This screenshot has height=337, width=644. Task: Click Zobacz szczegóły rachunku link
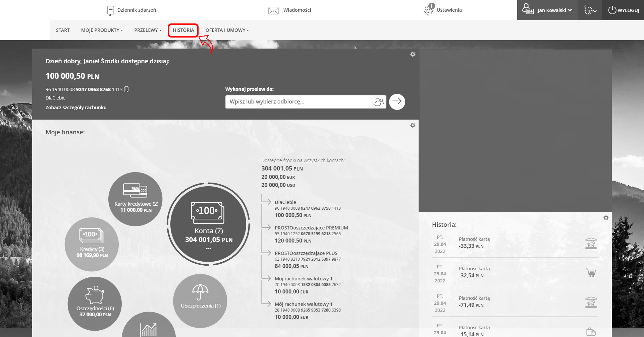coord(76,108)
